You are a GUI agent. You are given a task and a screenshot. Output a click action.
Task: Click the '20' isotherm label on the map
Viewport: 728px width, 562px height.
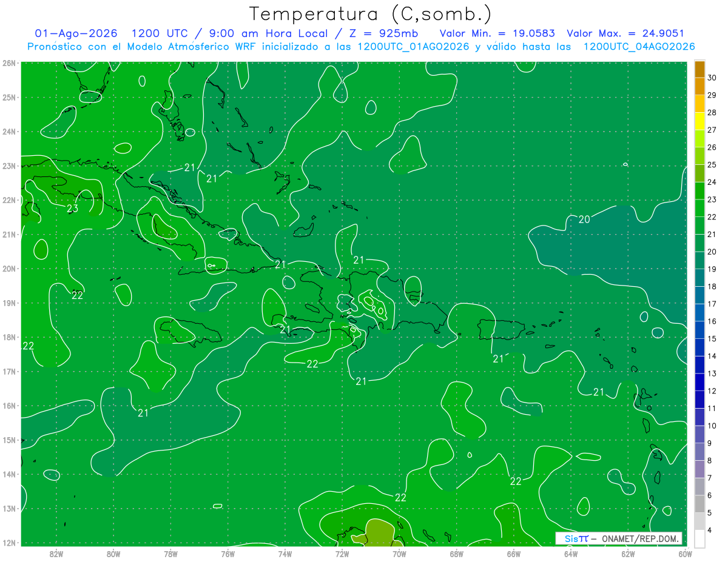point(584,219)
